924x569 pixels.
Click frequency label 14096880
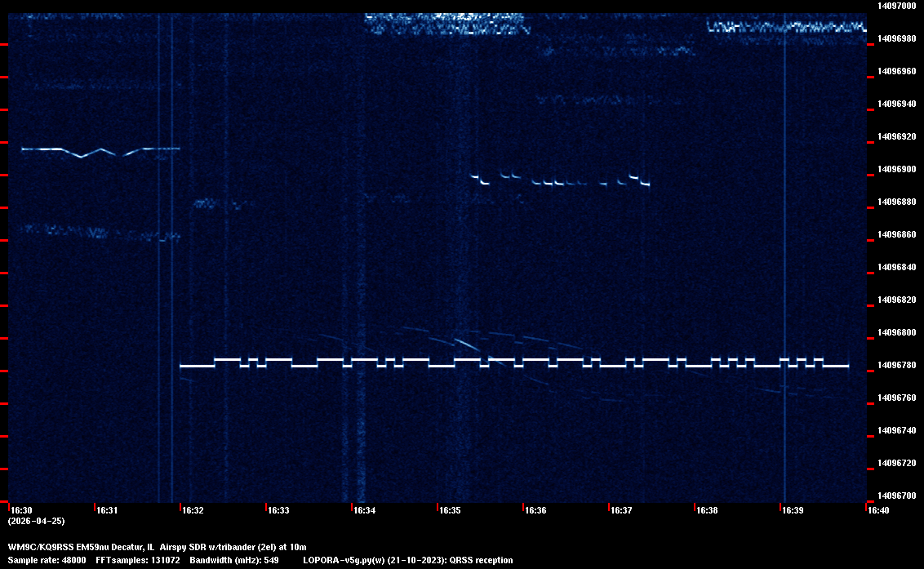click(897, 202)
